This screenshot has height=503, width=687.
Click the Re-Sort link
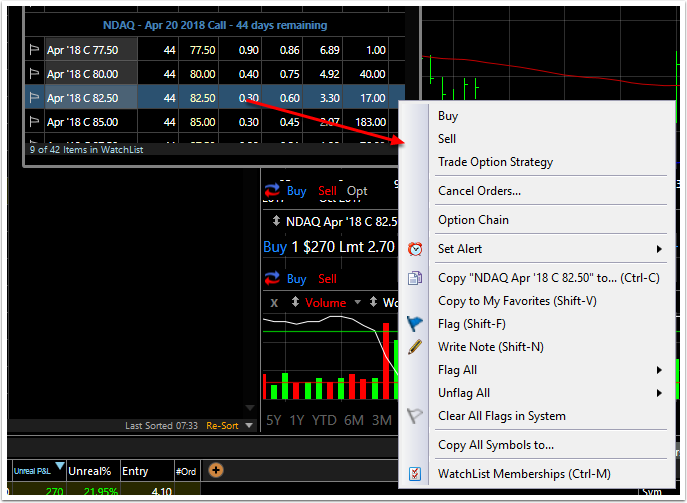tap(222, 425)
